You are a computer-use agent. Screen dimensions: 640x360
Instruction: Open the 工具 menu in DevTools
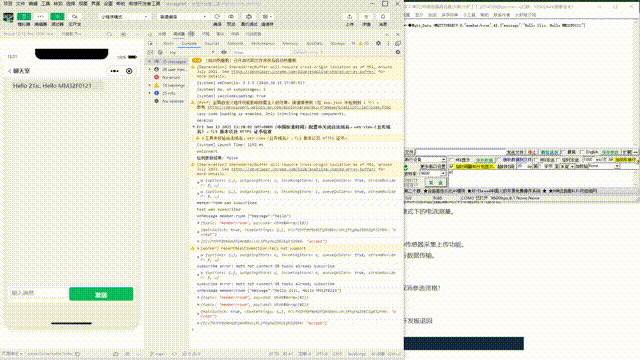point(46,4)
